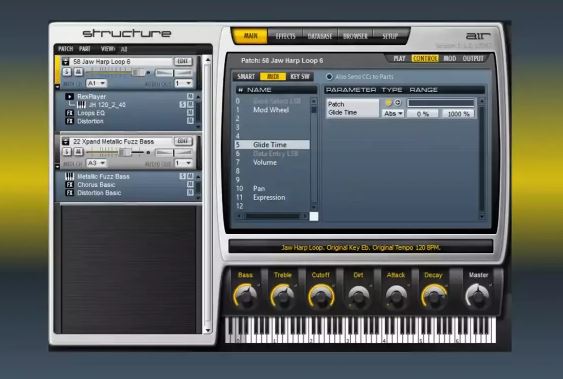Open the A3 MIDI channel dropdown
Viewport: 563px width, 379px height.
[96, 163]
